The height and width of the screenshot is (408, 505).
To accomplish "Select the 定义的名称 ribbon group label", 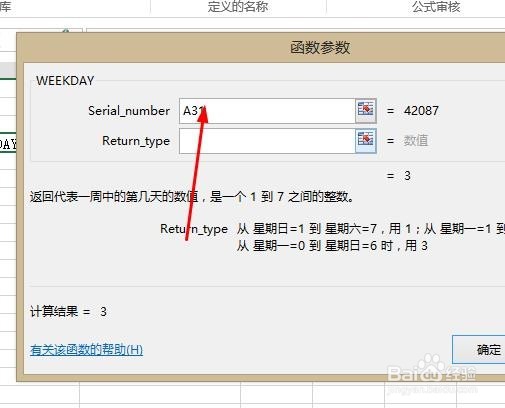I will coord(238,7).
